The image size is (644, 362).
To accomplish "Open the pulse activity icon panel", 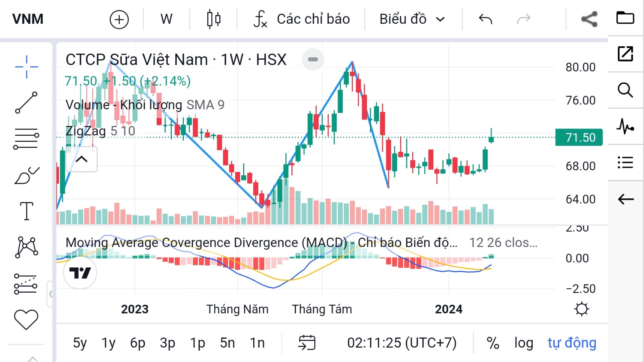I will point(625,126).
